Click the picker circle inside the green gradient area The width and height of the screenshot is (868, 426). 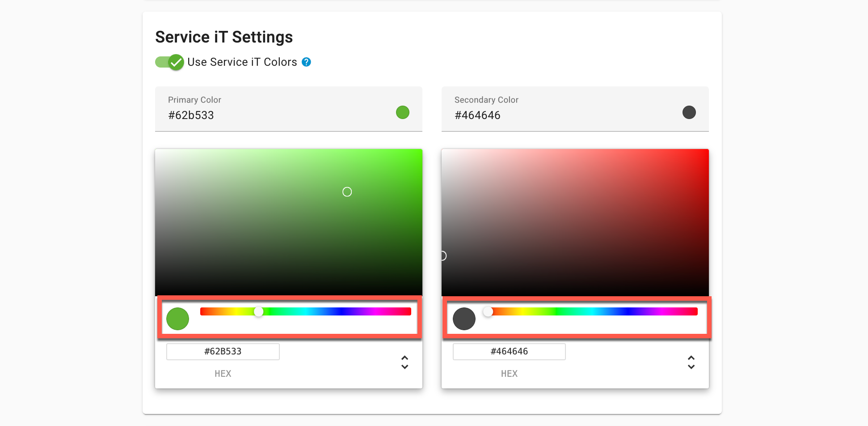347,192
